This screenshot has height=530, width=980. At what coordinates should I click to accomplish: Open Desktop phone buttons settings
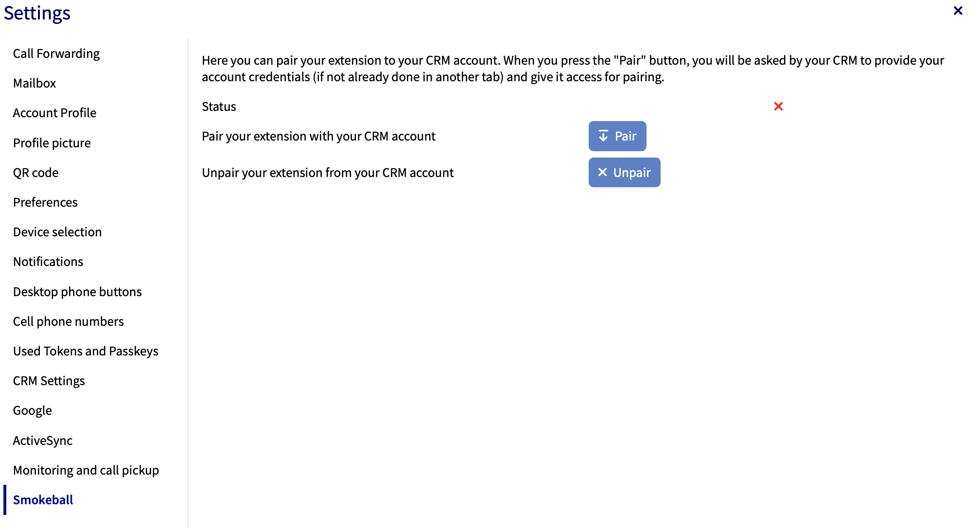click(x=77, y=292)
